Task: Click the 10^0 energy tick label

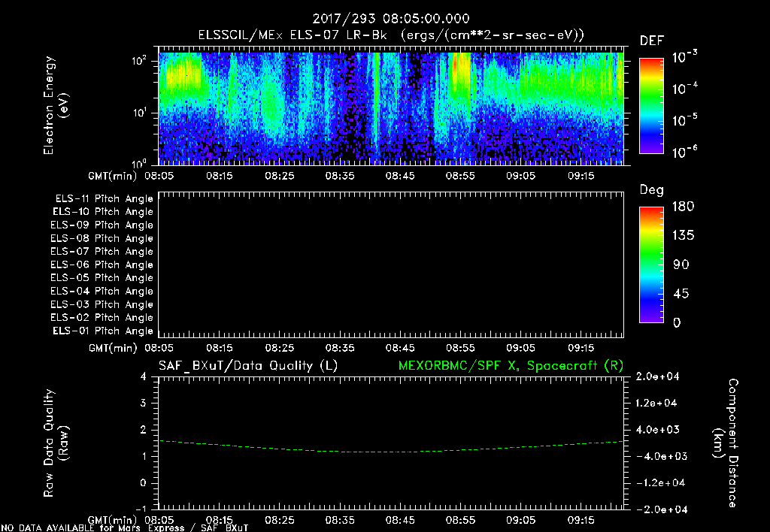Action: 139,163
